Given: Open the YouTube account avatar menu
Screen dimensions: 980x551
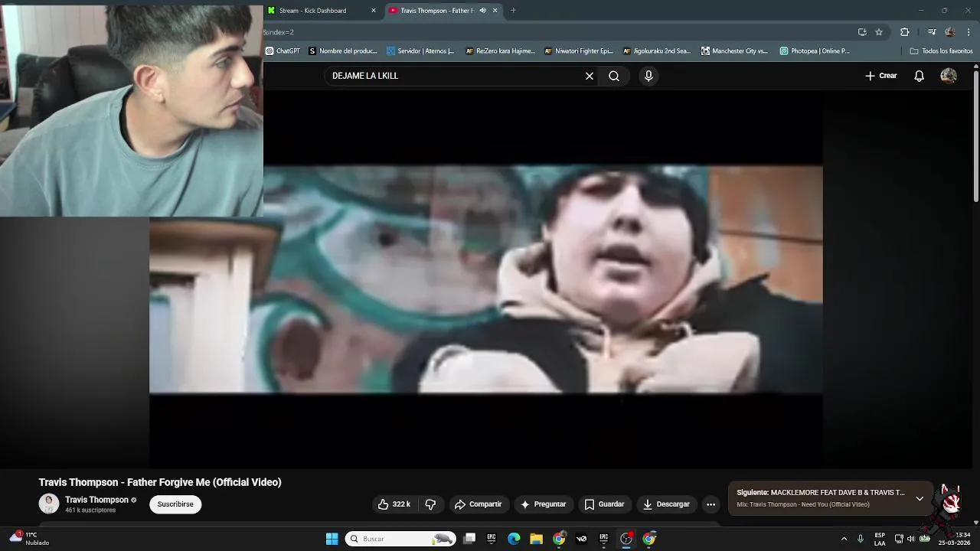Looking at the screenshot, I should (949, 76).
